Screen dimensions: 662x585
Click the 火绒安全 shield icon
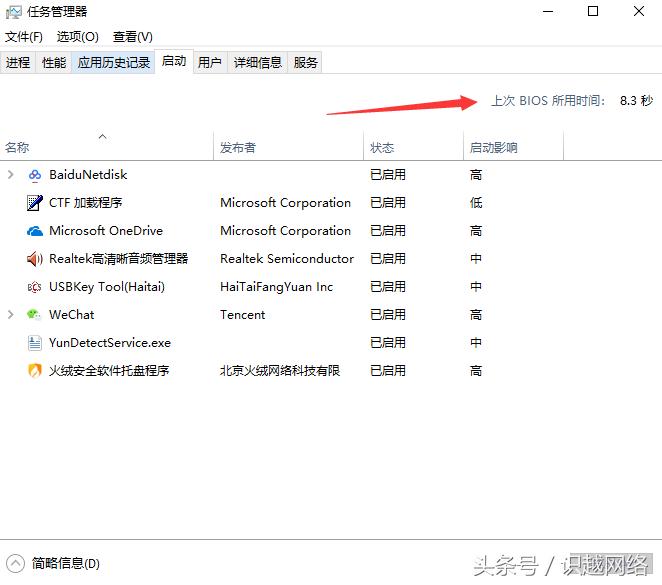click(35, 371)
